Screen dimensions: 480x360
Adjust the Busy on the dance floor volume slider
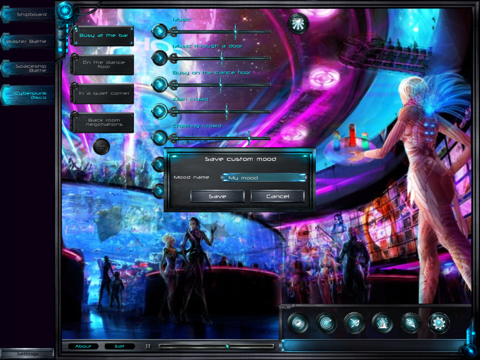coord(221,85)
